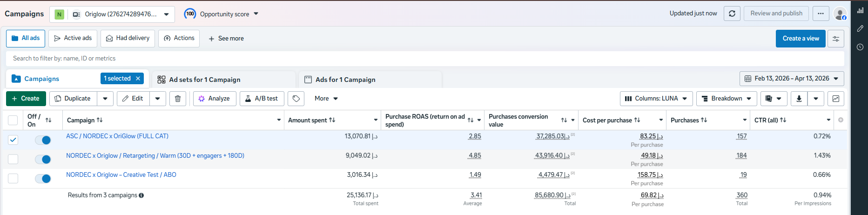Click the view settings sliders icon
The width and height of the screenshot is (868, 215).
click(836, 39)
